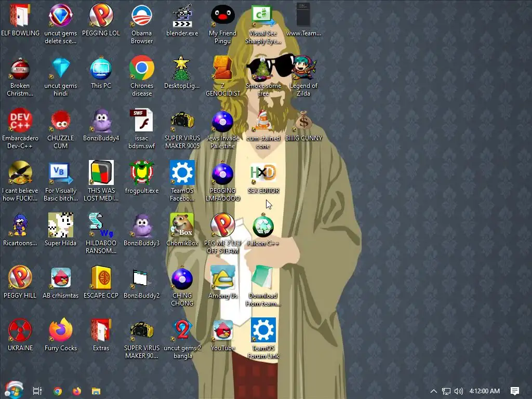
Task: Open the volume control tray icon
Action: (459, 391)
